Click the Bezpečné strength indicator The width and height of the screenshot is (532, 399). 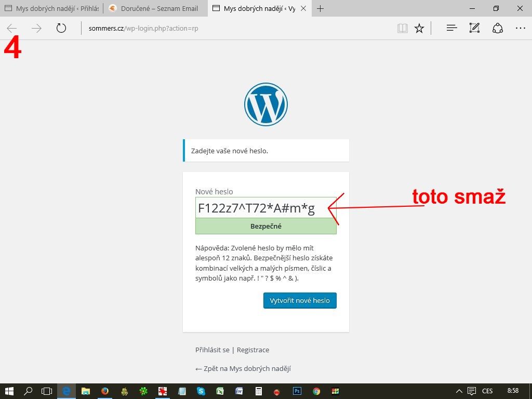(265, 226)
